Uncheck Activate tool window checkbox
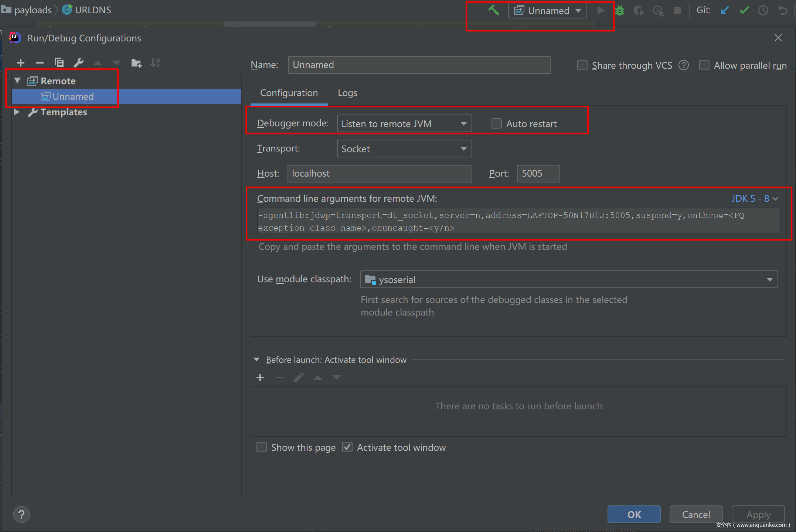This screenshot has height=532, width=796. click(x=347, y=447)
